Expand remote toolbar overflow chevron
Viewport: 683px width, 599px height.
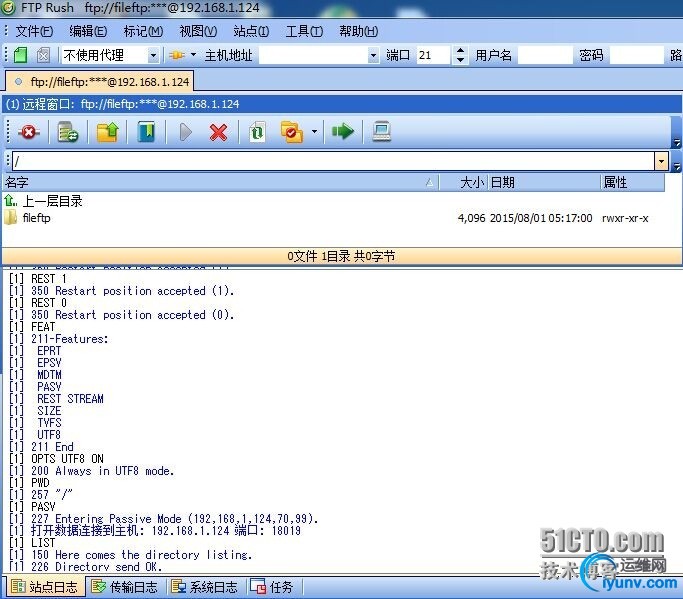coord(676,142)
